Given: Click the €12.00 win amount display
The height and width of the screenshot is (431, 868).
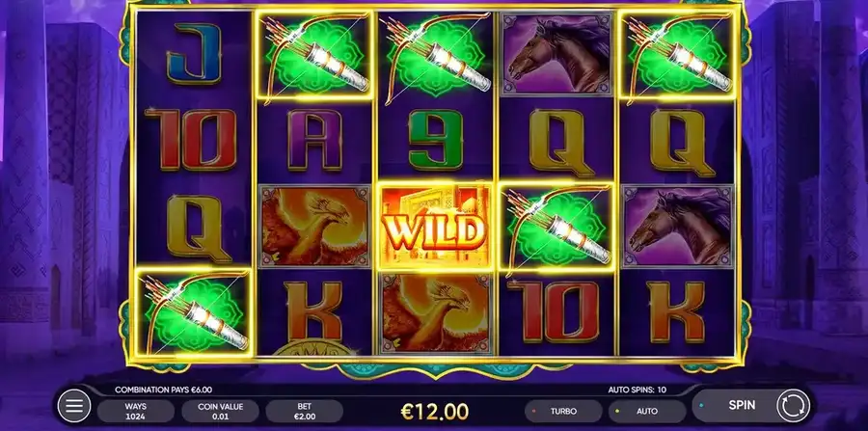Looking at the screenshot, I should click(435, 411).
